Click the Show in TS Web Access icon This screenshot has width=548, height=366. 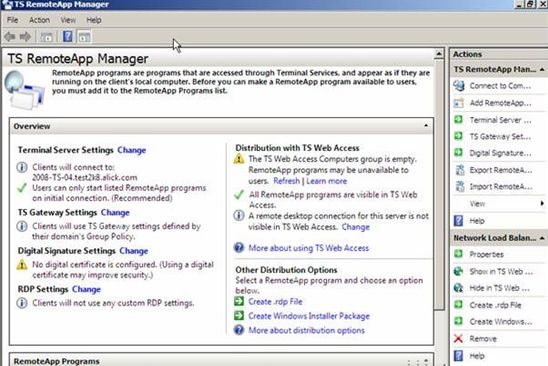click(x=459, y=271)
